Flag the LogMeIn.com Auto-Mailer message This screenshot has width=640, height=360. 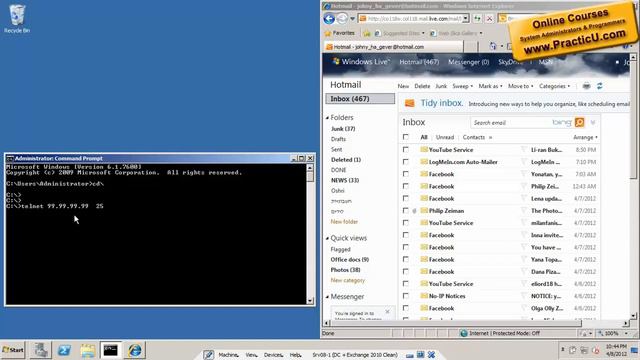pos(524,162)
